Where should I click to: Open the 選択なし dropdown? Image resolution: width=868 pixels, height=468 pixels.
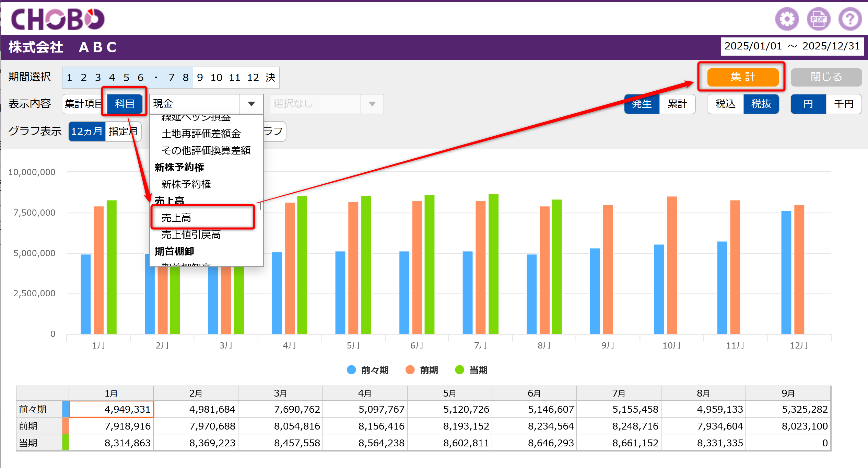(327, 104)
